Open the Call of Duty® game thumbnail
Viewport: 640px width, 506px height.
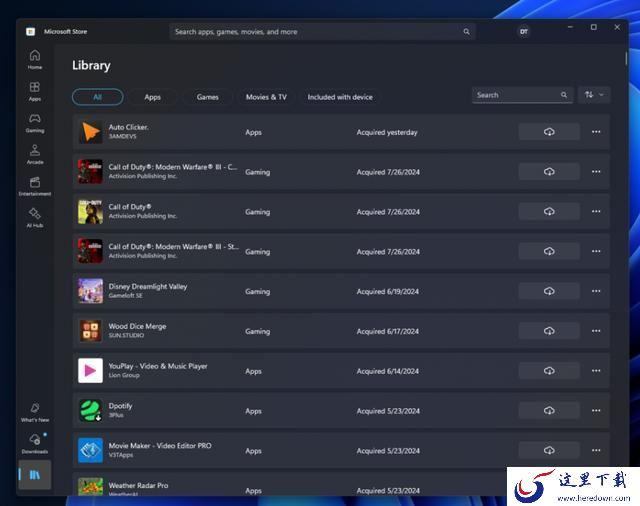(90, 211)
